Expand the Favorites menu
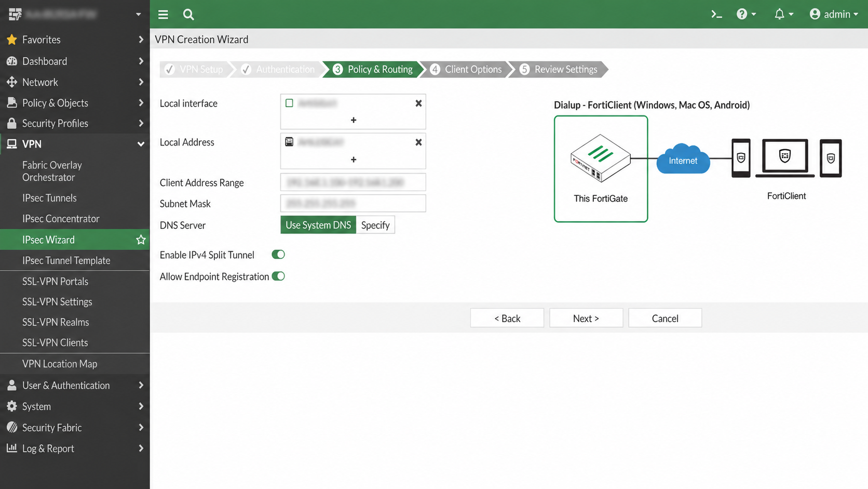 click(75, 39)
